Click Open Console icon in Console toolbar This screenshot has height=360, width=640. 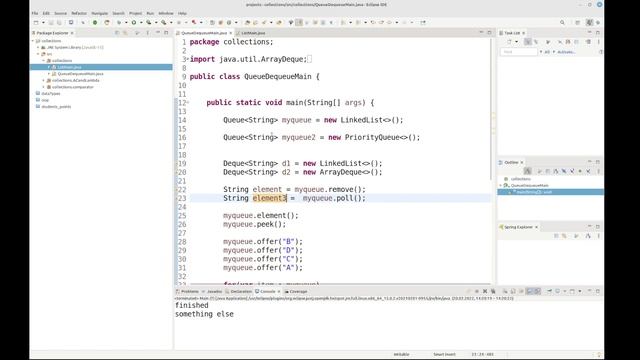click(573, 291)
